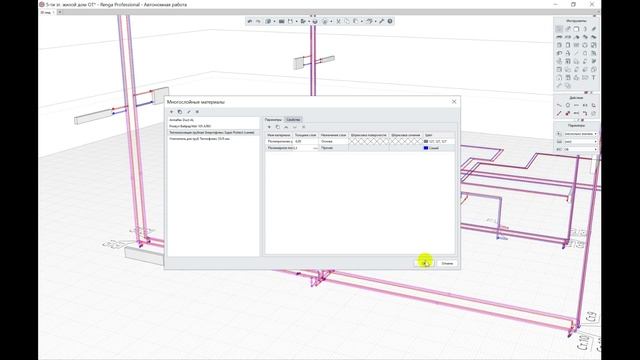This screenshot has width=640, height=360.
Task: Select the 3D view tab at top left
Action: tap(47, 12)
